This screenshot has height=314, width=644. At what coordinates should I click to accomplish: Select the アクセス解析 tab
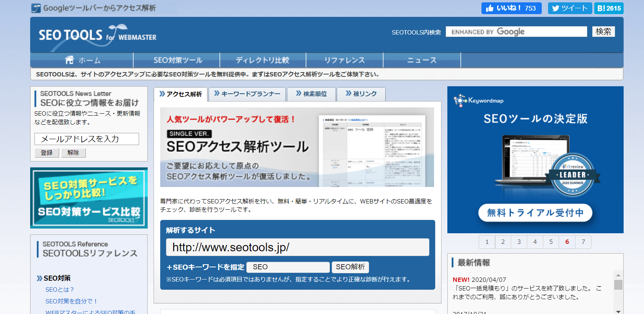pos(181,94)
